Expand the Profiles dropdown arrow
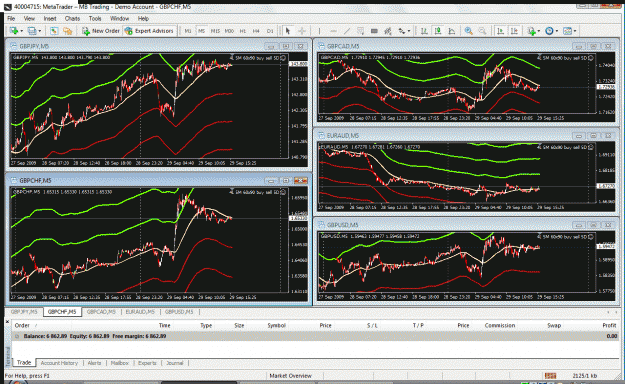Image resolution: width=625 pixels, height=384 pixels. click(x=39, y=31)
